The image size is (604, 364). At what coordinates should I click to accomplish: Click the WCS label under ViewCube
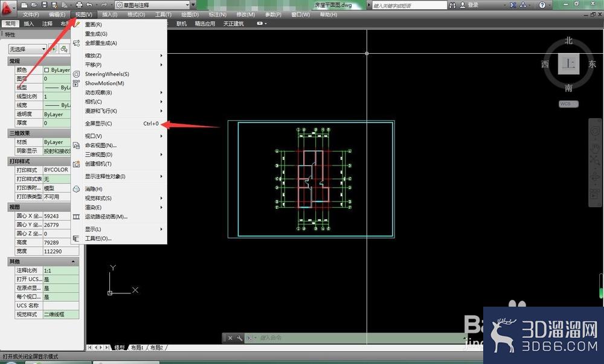point(568,104)
